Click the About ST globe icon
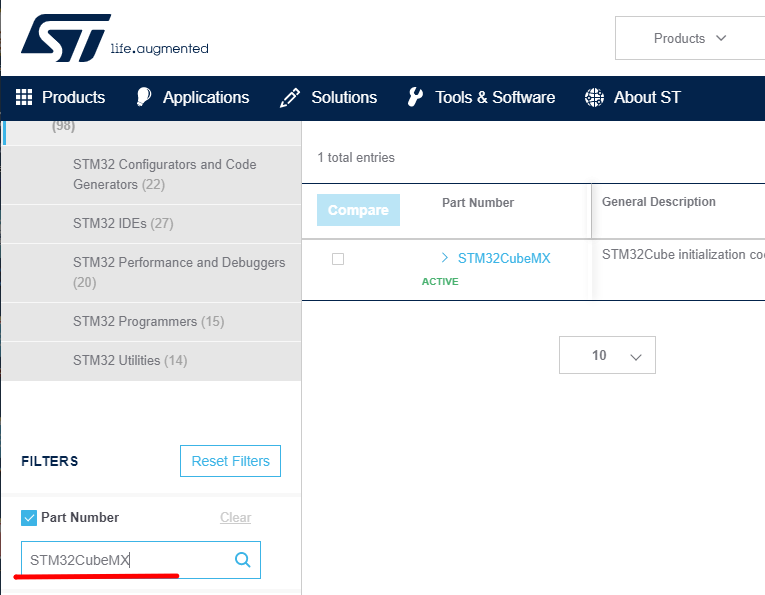Screen dimensions: 765x595 point(594,97)
